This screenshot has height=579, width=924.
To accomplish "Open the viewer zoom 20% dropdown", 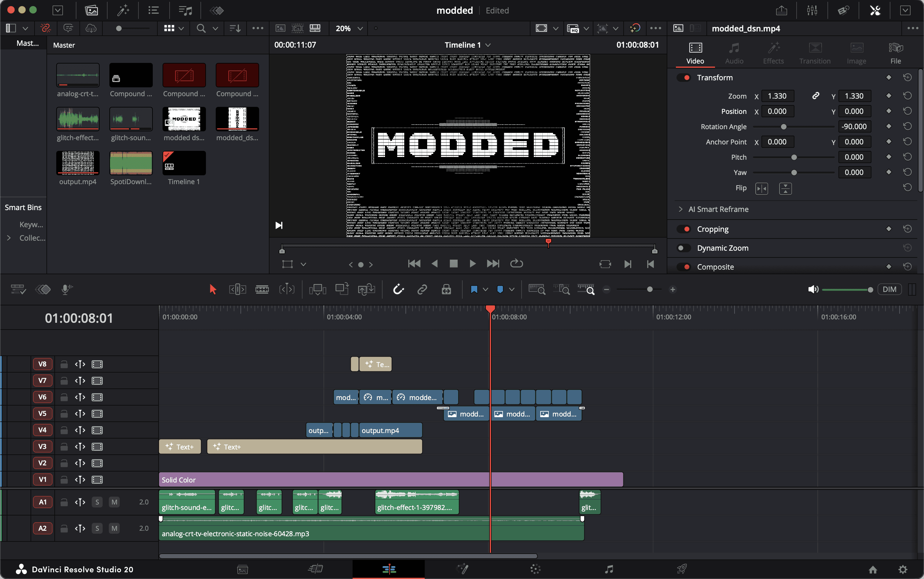I will coord(349,28).
